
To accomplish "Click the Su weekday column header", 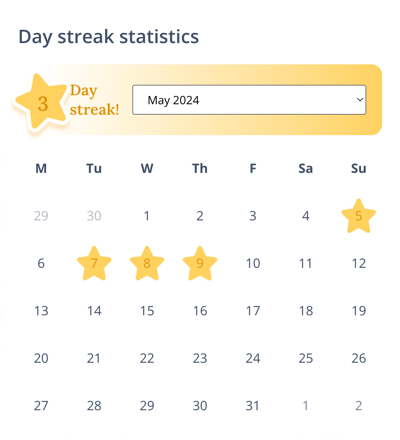I will pos(359,168).
